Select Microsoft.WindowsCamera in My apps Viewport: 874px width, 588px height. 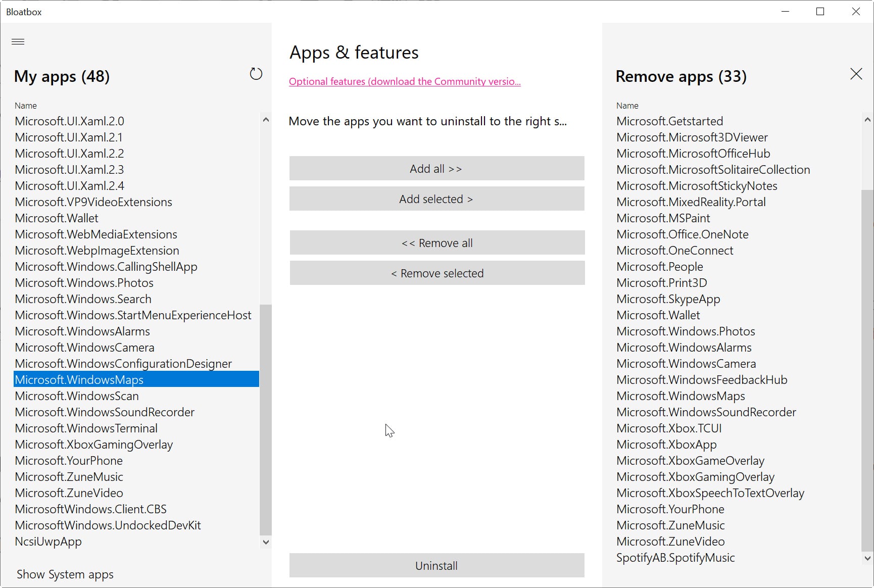click(x=136, y=348)
